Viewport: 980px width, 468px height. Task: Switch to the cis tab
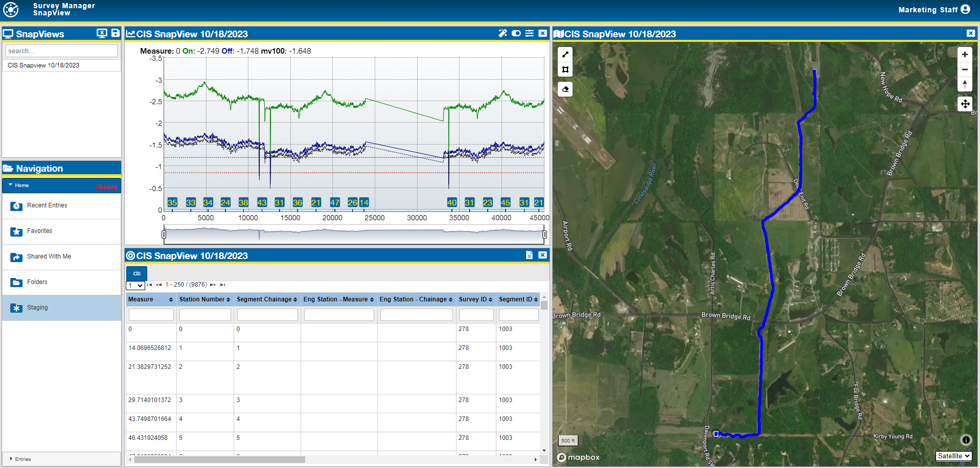(x=136, y=273)
